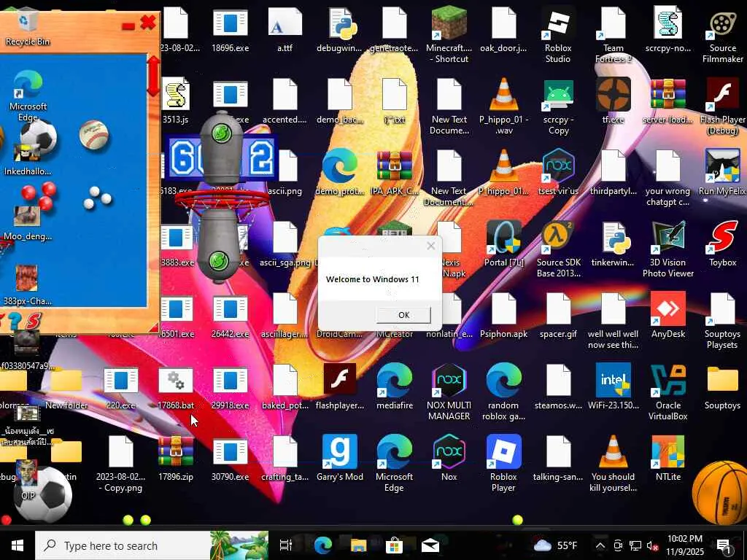Open the clock showing 10:02 PM
The image size is (747, 560).
(x=684, y=545)
